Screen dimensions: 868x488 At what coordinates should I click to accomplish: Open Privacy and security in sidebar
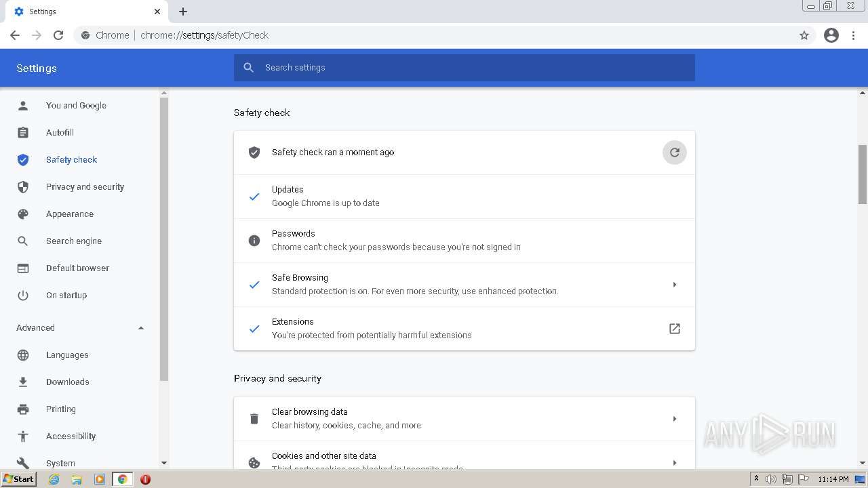(x=85, y=187)
